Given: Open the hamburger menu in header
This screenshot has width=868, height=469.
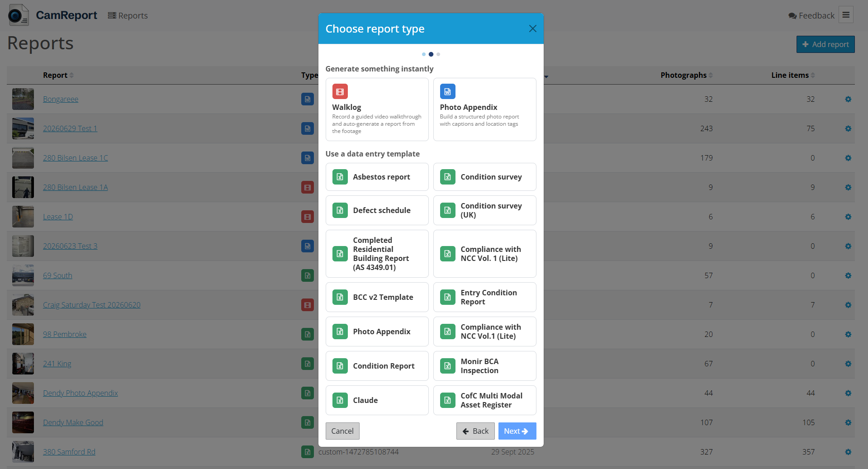Looking at the screenshot, I should click(x=846, y=15).
